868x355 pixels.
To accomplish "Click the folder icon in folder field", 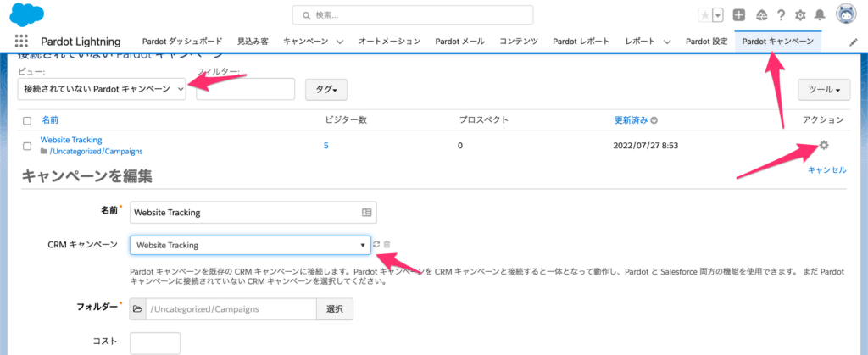I will [138, 309].
